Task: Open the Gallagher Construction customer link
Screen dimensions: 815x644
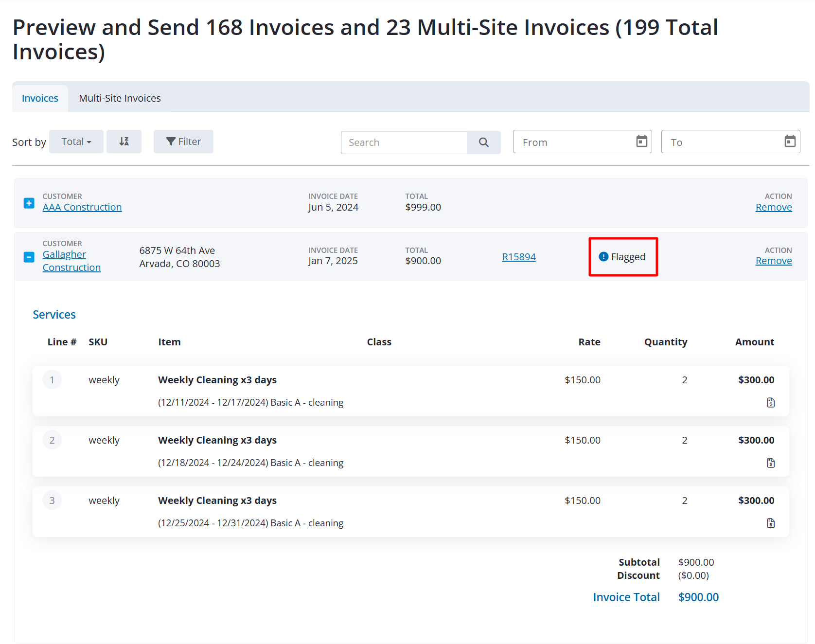Action: pyautogui.click(x=71, y=261)
